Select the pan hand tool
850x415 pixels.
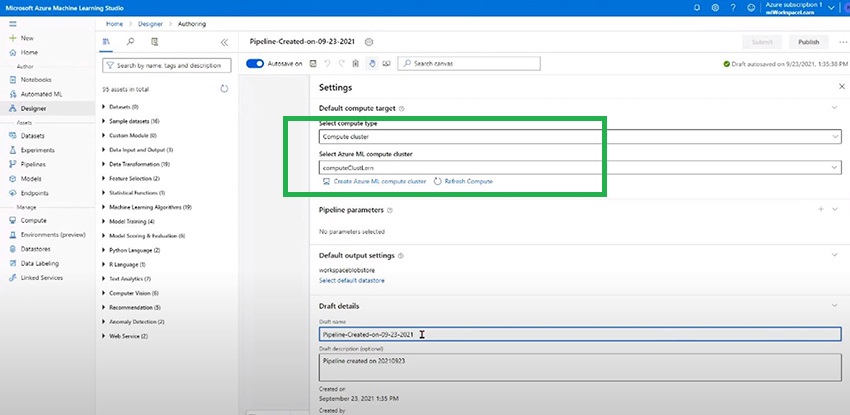[372, 63]
